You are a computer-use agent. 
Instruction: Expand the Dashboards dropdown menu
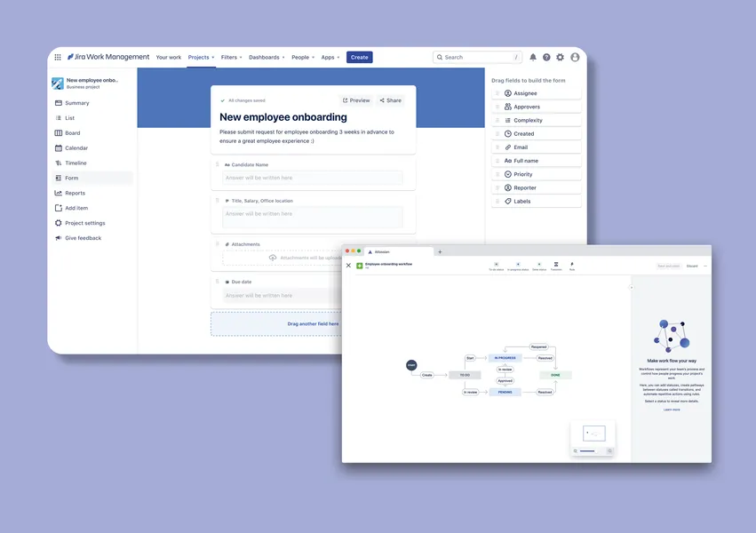click(267, 58)
